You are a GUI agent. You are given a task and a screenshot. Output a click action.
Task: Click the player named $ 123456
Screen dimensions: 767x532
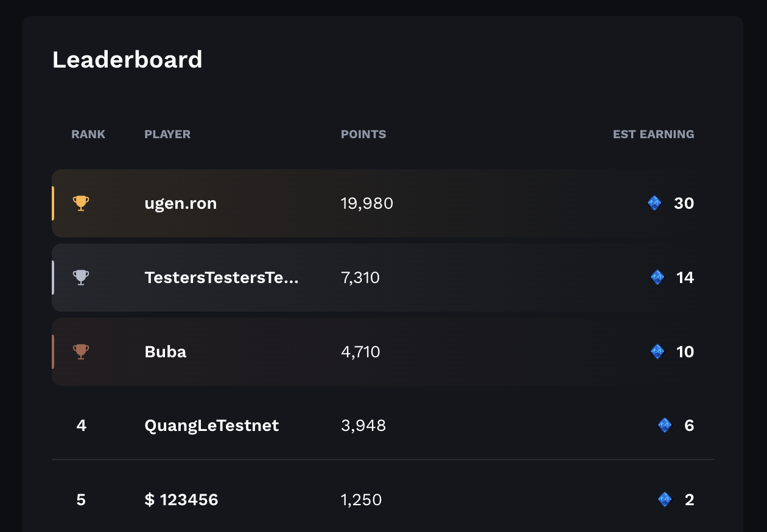[x=181, y=500]
